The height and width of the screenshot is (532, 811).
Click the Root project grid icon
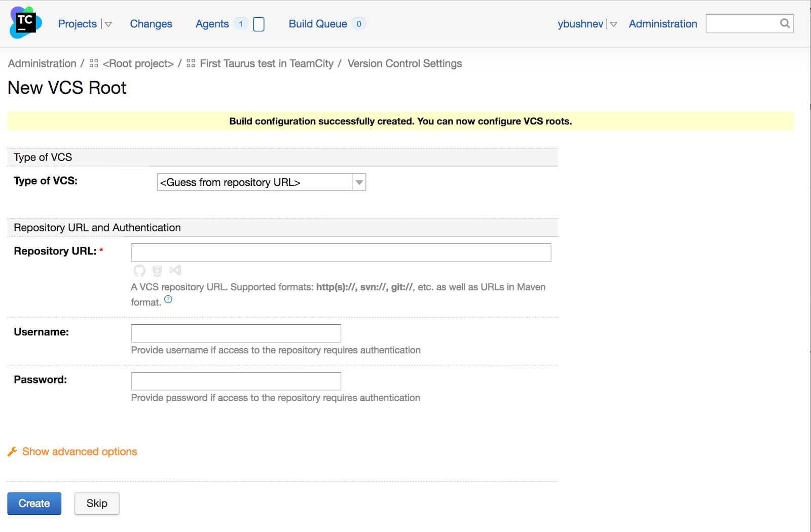coord(93,63)
